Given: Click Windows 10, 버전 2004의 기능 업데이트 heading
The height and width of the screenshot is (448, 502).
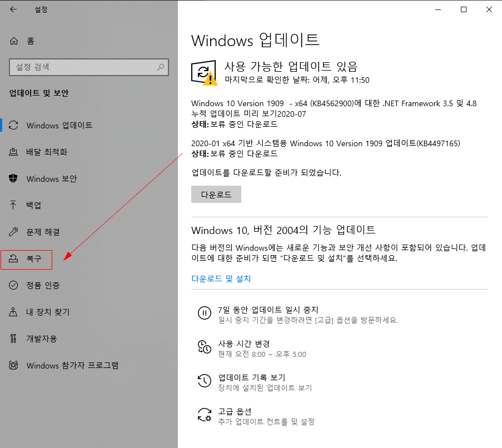Looking at the screenshot, I should coord(283,230).
